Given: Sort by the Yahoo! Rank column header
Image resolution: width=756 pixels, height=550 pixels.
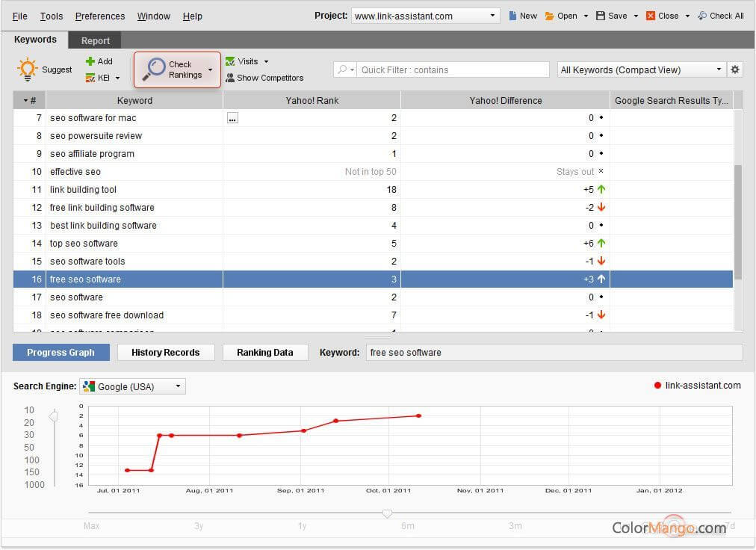Looking at the screenshot, I should point(312,100).
